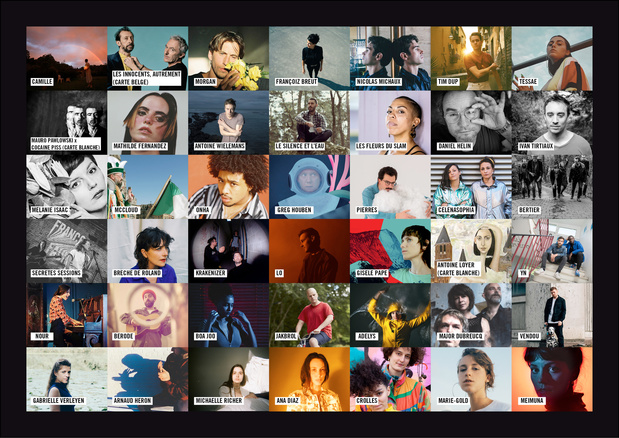Image resolution: width=619 pixels, height=438 pixels.
Task: Open the BOA JOO portrait
Action: (x=229, y=315)
